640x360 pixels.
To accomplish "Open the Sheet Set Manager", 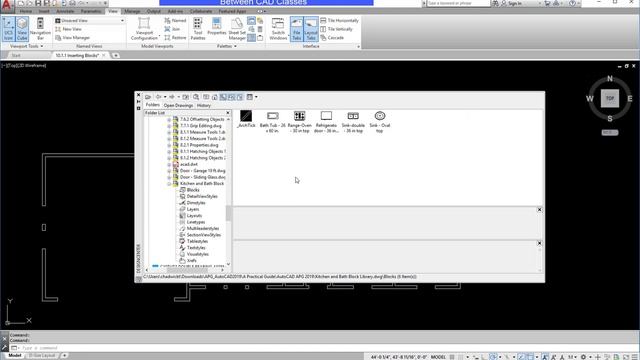I will point(237,29).
